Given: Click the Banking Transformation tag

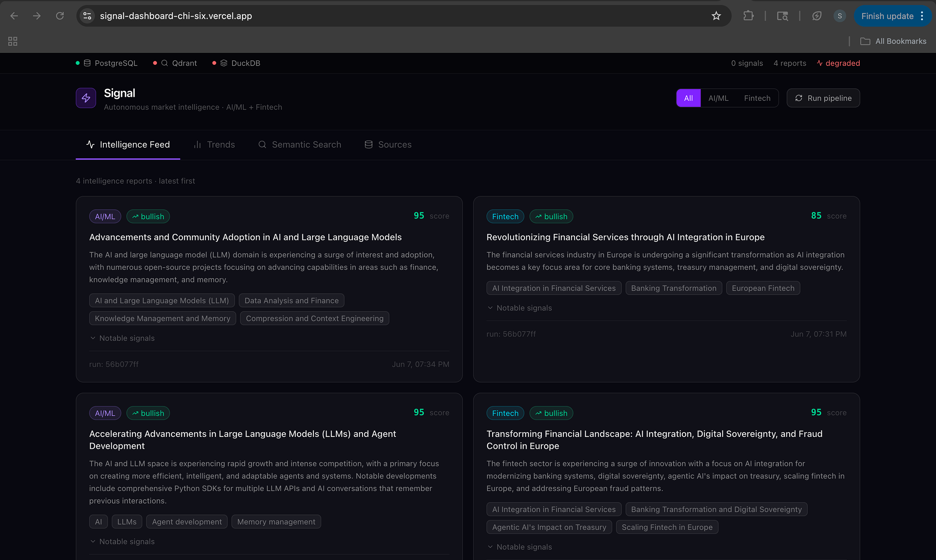Looking at the screenshot, I should tap(674, 288).
